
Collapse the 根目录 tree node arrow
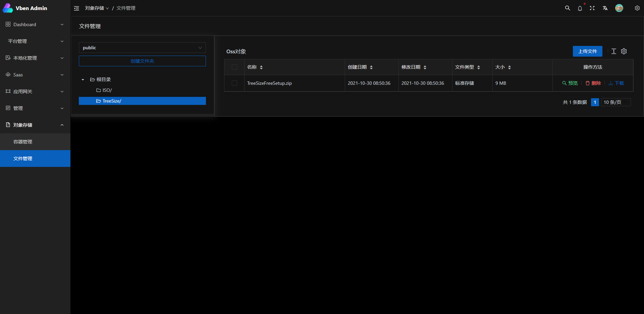(83, 79)
